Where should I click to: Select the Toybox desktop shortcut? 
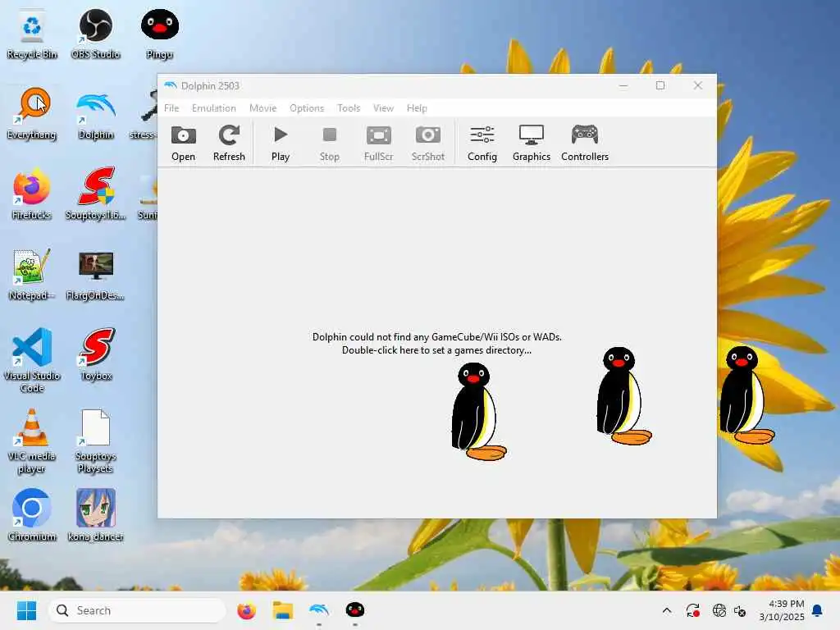point(97,354)
